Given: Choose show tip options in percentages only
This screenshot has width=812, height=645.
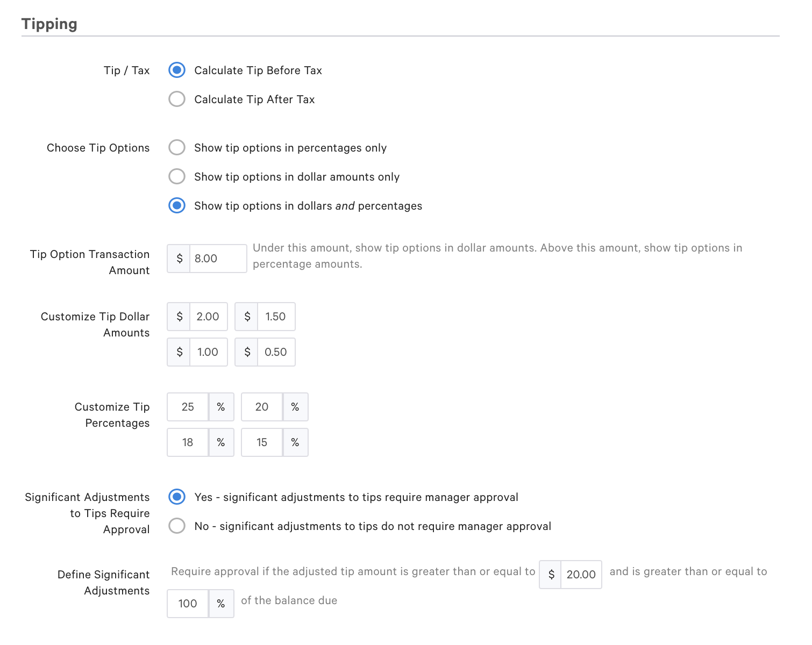Looking at the screenshot, I should [176, 147].
